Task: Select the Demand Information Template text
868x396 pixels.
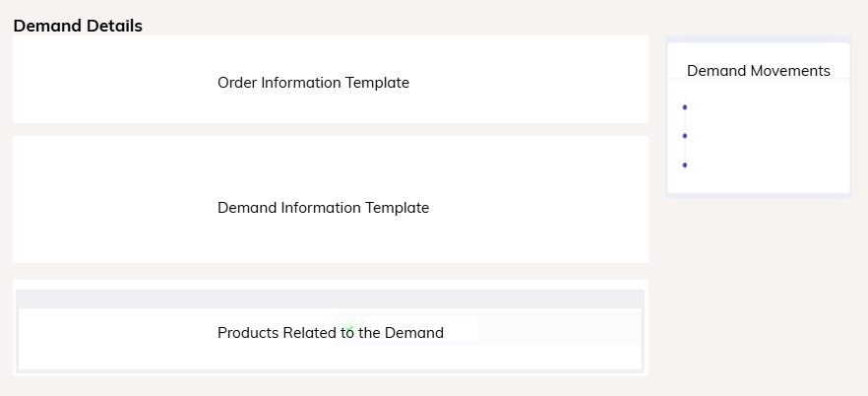Action: 323,208
